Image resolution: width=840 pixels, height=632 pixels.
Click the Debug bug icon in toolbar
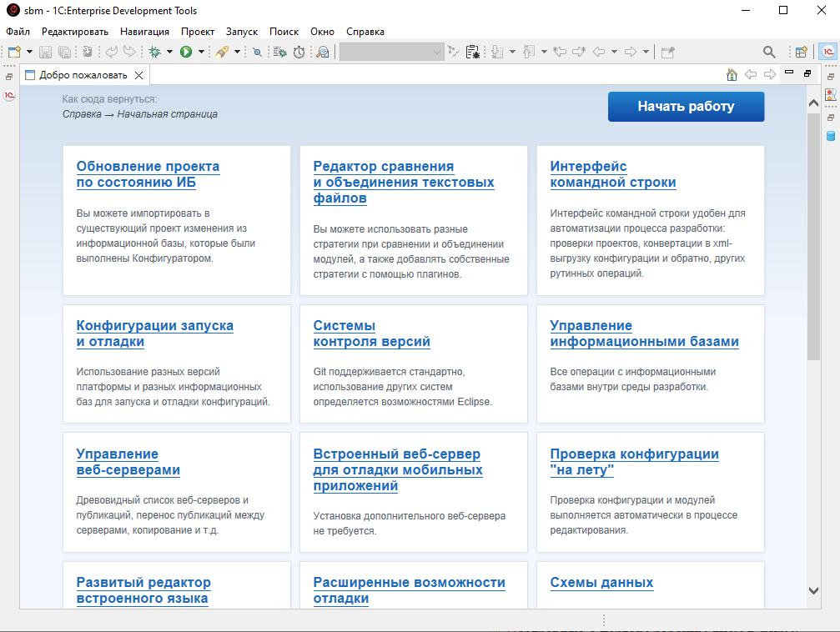click(155, 52)
